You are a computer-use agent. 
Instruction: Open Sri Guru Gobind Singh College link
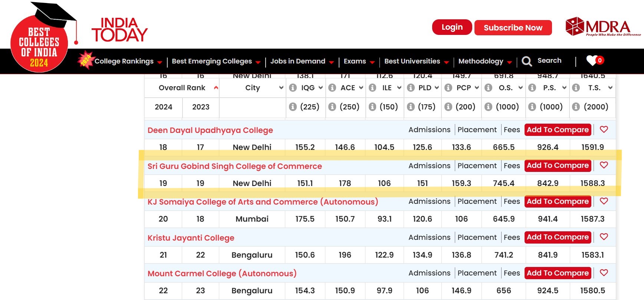coord(234,166)
